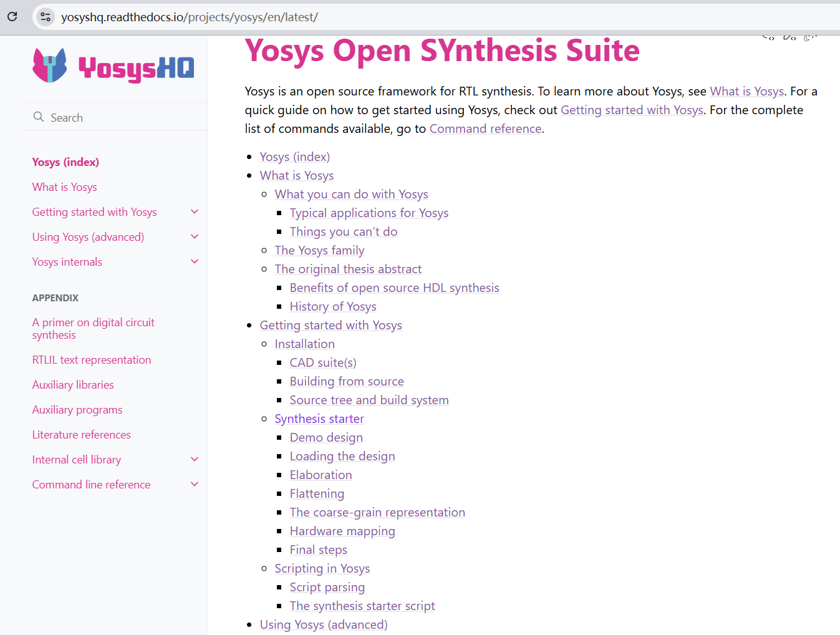Screen dimensions: 840x635
Task: Click the Yosys Open SYnthesis Suite heading
Action: 442,51
